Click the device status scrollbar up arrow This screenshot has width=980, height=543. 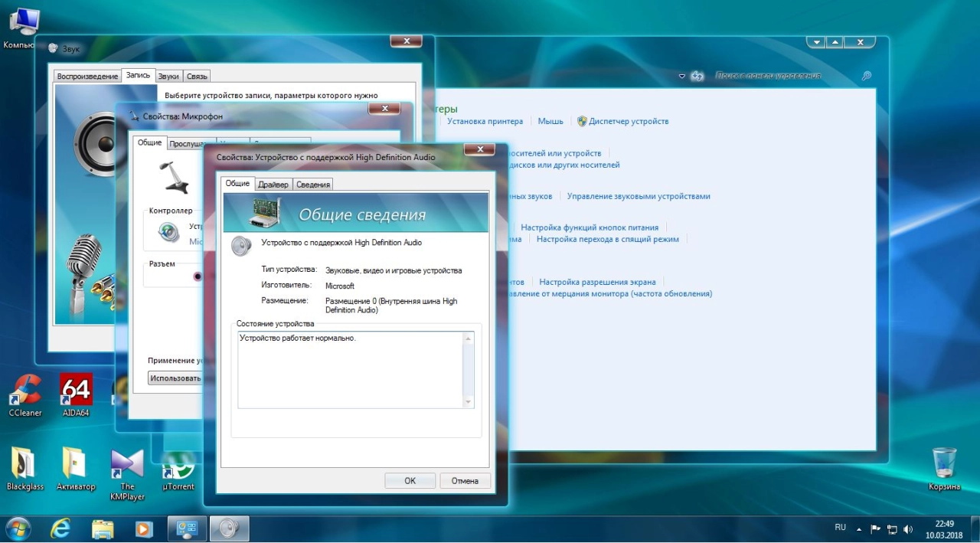point(468,338)
